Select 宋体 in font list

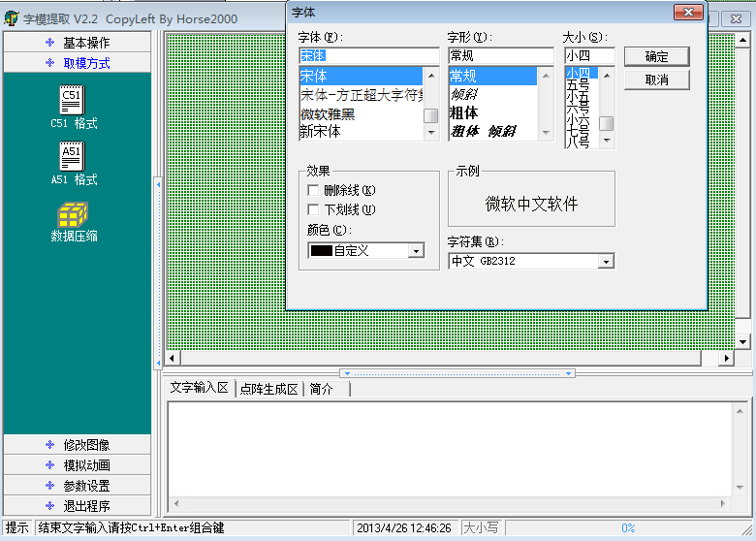(362, 77)
